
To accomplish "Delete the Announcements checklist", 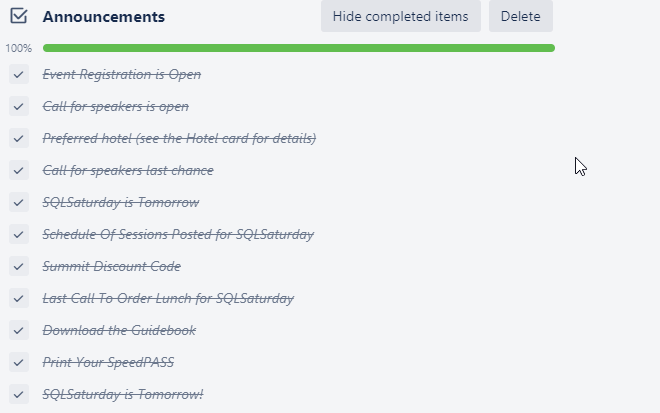I will [x=520, y=16].
